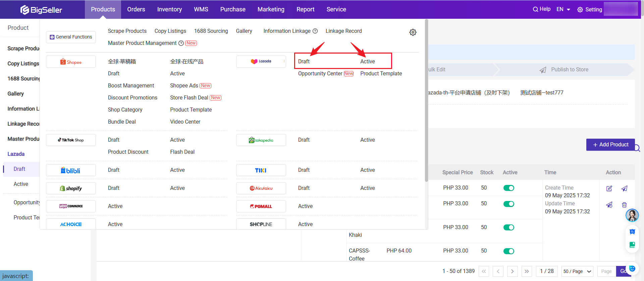The image size is (644, 281).
Task: Open the WMS top menu
Action: [x=201, y=9]
